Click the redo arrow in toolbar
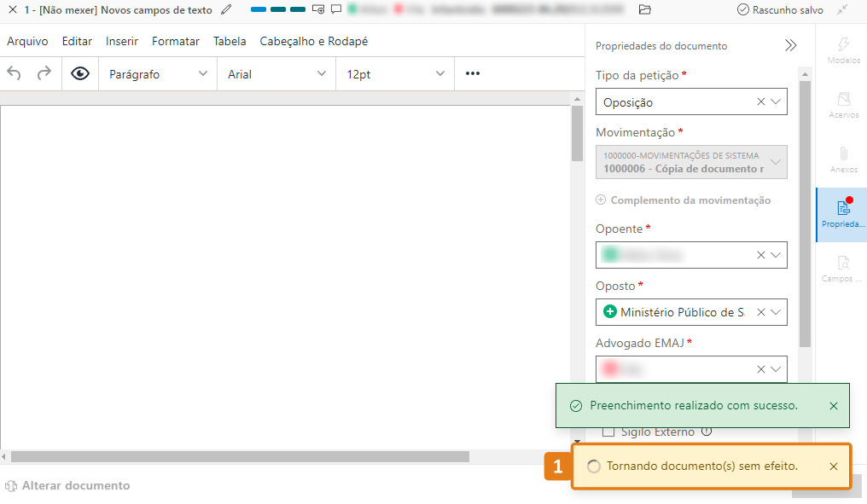Viewport: 867px width, 504px height. [44, 74]
